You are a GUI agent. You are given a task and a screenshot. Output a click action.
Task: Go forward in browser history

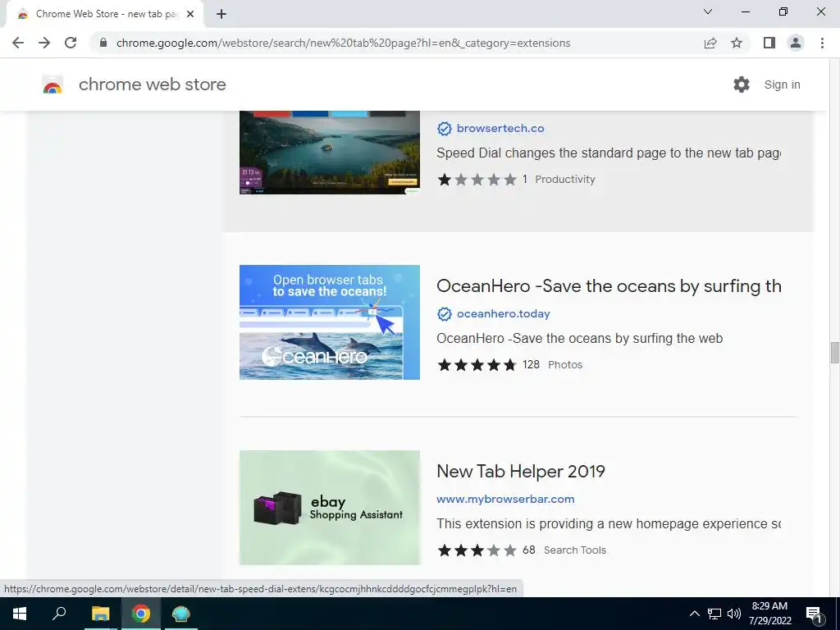(44, 43)
